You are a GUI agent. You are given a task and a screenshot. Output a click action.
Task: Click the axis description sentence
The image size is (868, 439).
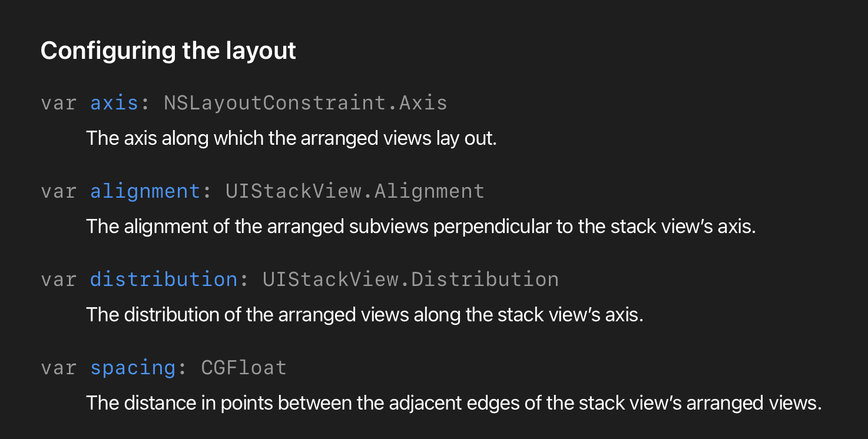[291, 138]
